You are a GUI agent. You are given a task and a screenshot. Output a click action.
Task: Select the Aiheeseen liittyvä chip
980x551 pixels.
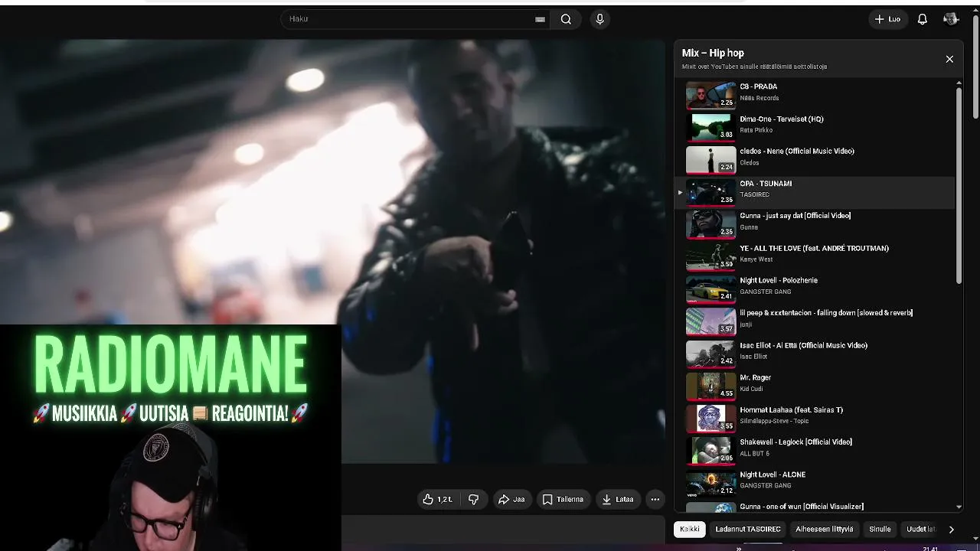[x=825, y=529]
